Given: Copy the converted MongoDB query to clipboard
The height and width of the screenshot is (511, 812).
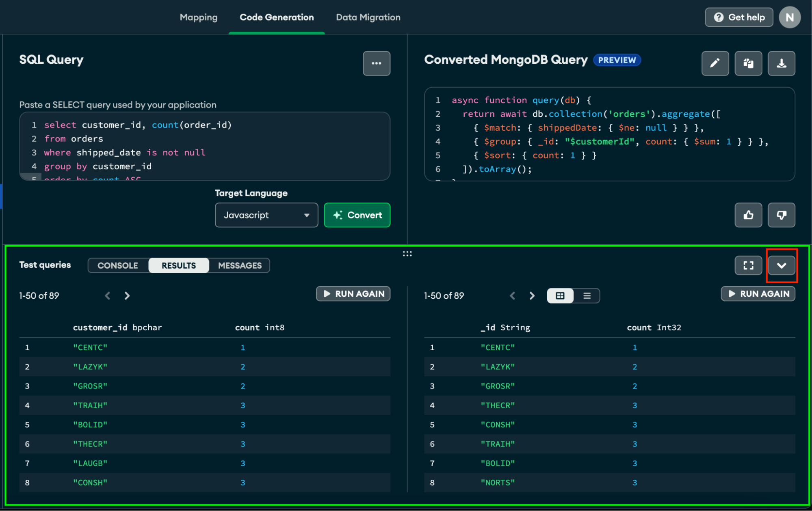Looking at the screenshot, I should [x=748, y=63].
